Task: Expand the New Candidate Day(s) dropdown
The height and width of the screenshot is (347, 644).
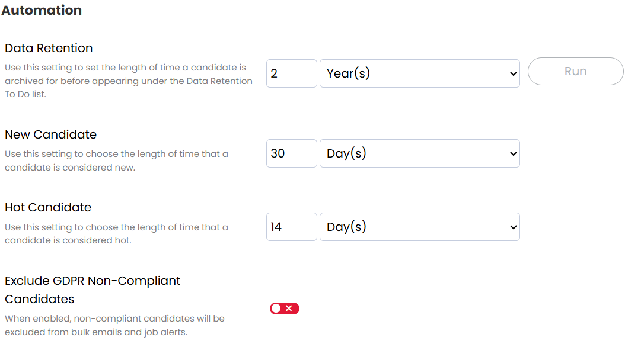Action: tap(419, 153)
